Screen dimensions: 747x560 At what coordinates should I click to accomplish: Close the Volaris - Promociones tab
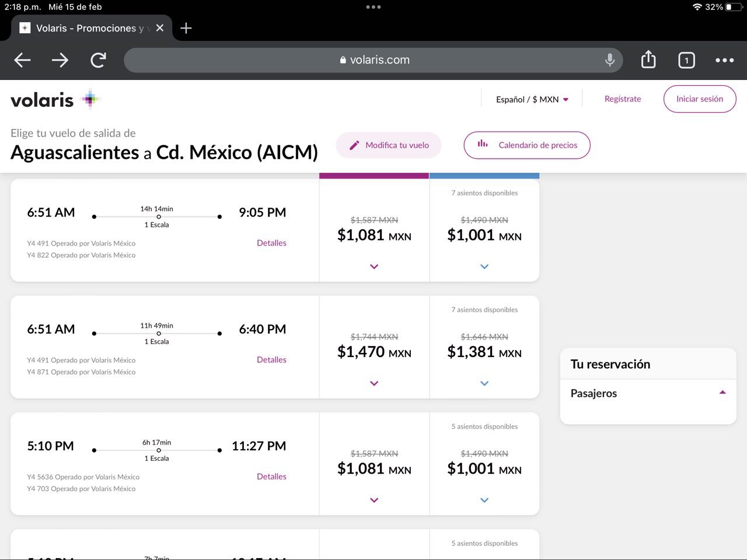(160, 28)
